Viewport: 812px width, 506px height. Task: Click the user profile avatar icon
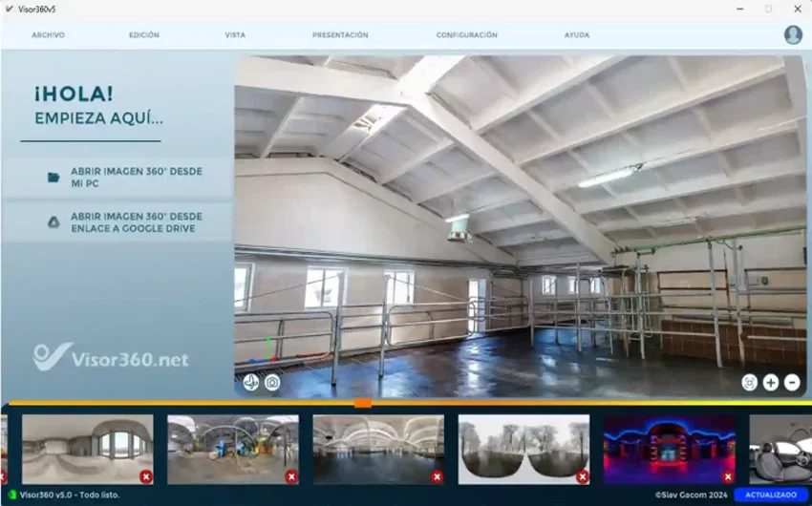[793, 34]
